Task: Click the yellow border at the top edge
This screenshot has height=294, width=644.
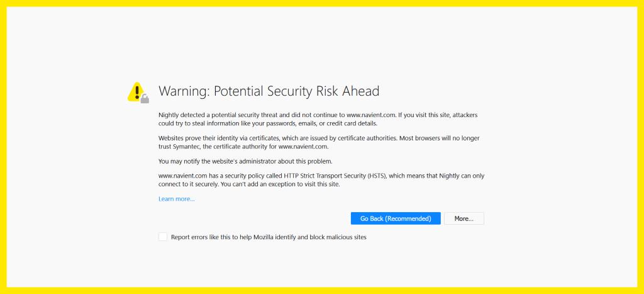Action: 322,3
